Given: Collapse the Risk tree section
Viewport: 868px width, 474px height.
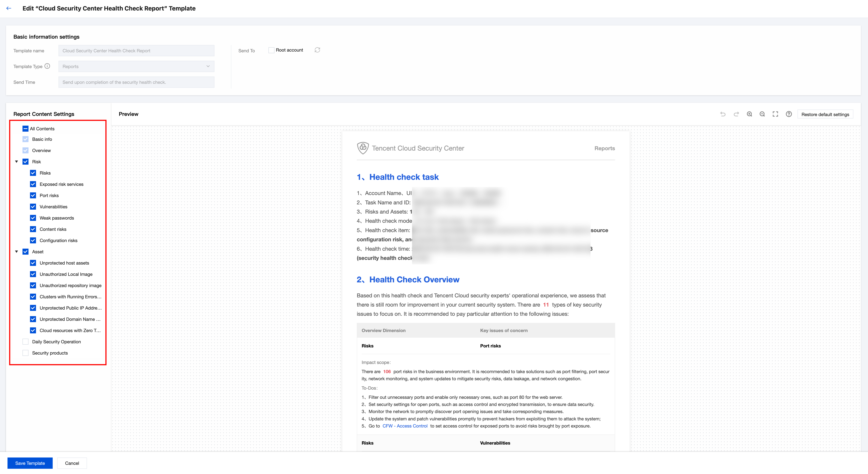Looking at the screenshot, I should (x=16, y=162).
